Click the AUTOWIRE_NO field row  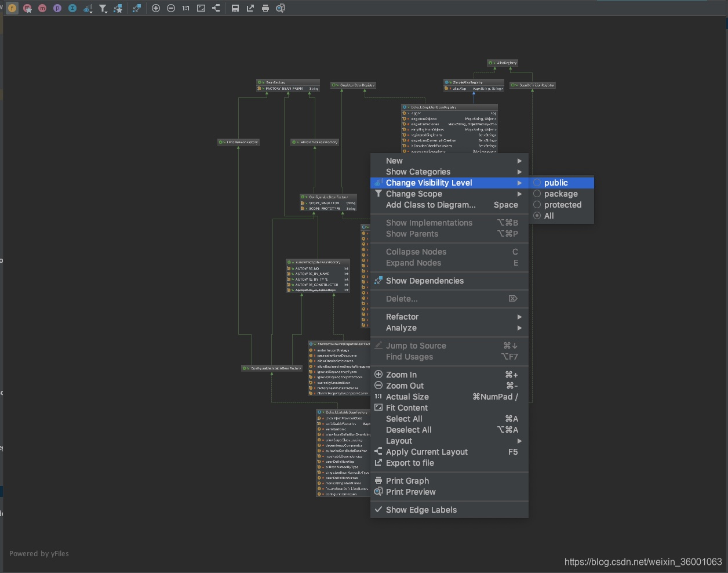pyautogui.click(x=318, y=269)
